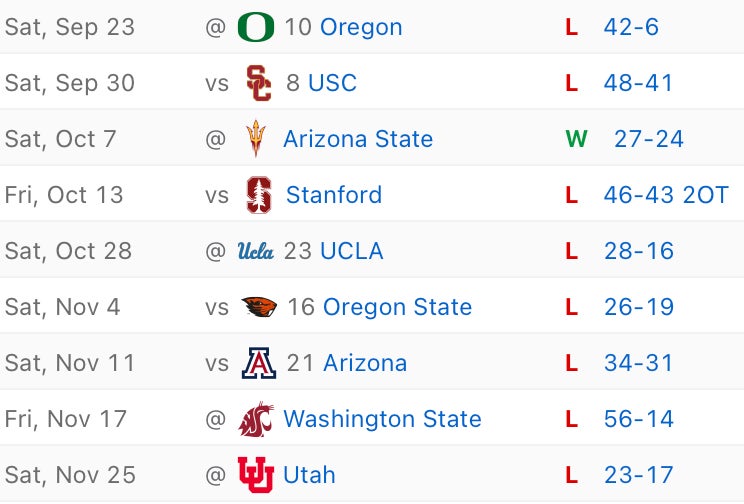Click the USC Trojans logo icon

(258, 83)
